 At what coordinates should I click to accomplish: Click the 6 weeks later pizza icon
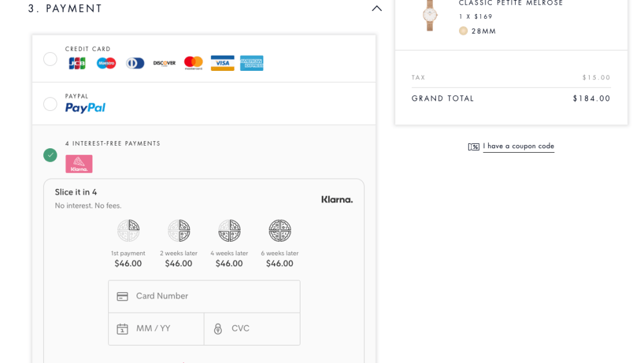pyautogui.click(x=280, y=230)
